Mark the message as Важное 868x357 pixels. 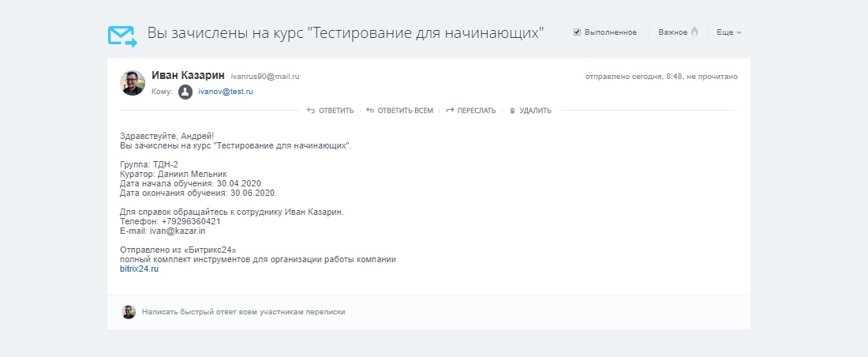pyautogui.click(x=672, y=32)
